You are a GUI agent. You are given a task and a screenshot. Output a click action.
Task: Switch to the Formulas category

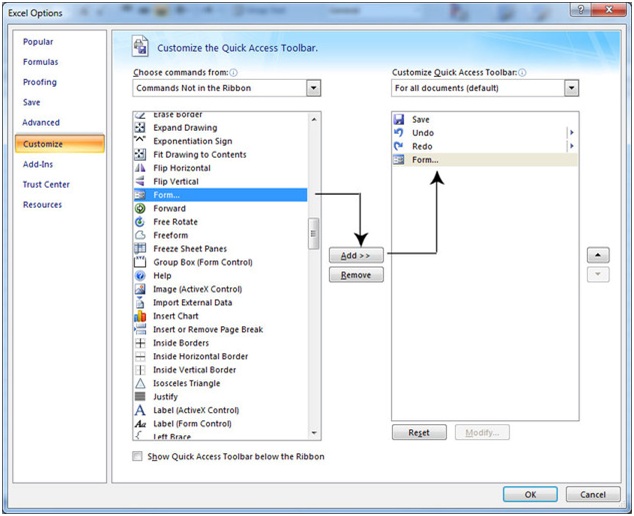coord(40,62)
